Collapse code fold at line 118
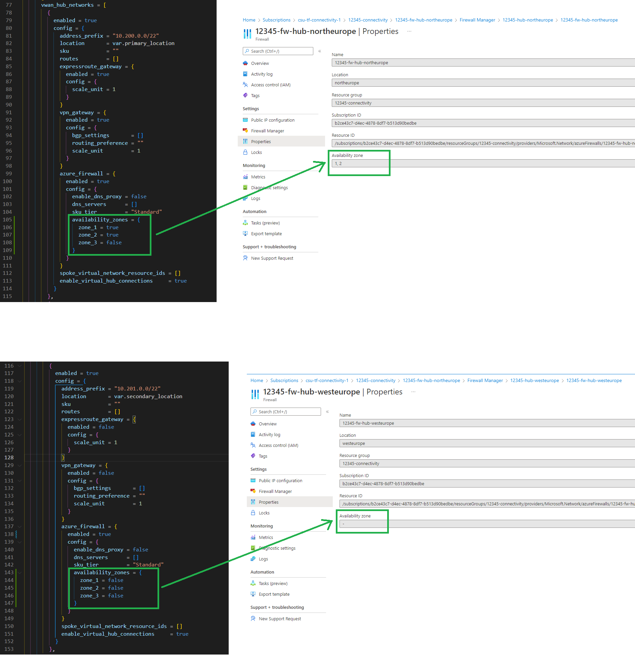Viewport: 635px width, 672px height. (x=19, y=381)
